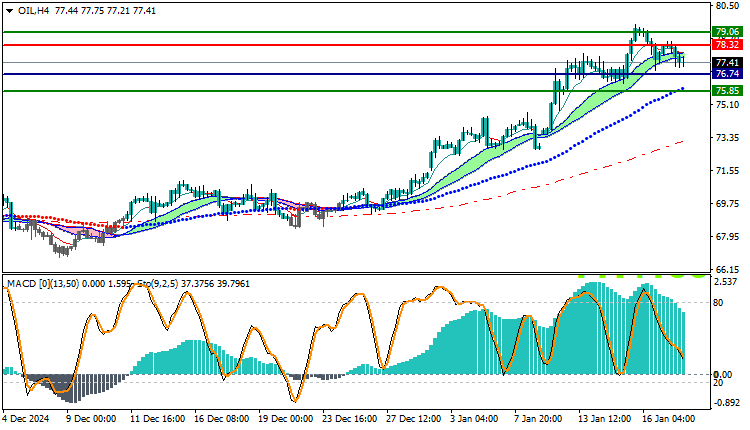Click the 80.50 price scale value

(x=728, y=6)
